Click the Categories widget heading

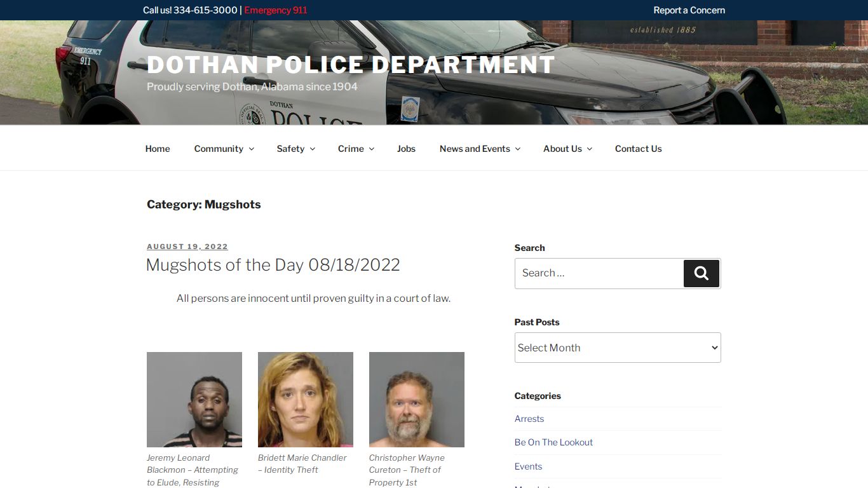538,396
